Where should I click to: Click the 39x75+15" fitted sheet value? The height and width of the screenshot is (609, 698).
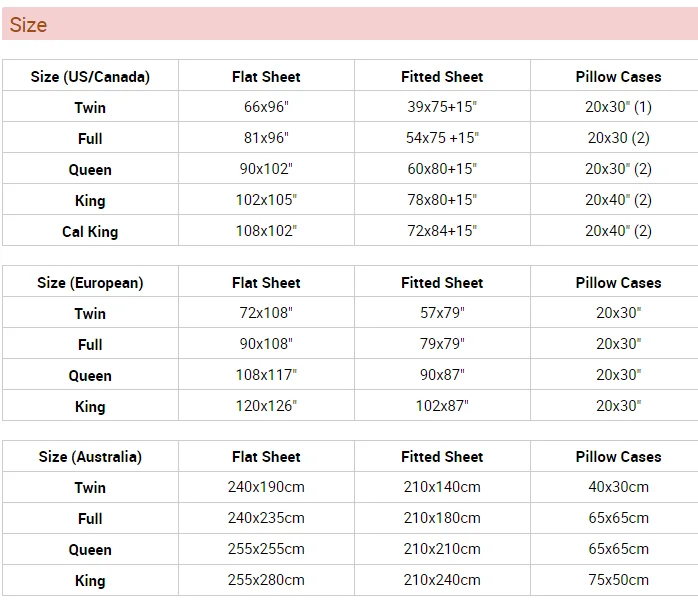[442, 107]
